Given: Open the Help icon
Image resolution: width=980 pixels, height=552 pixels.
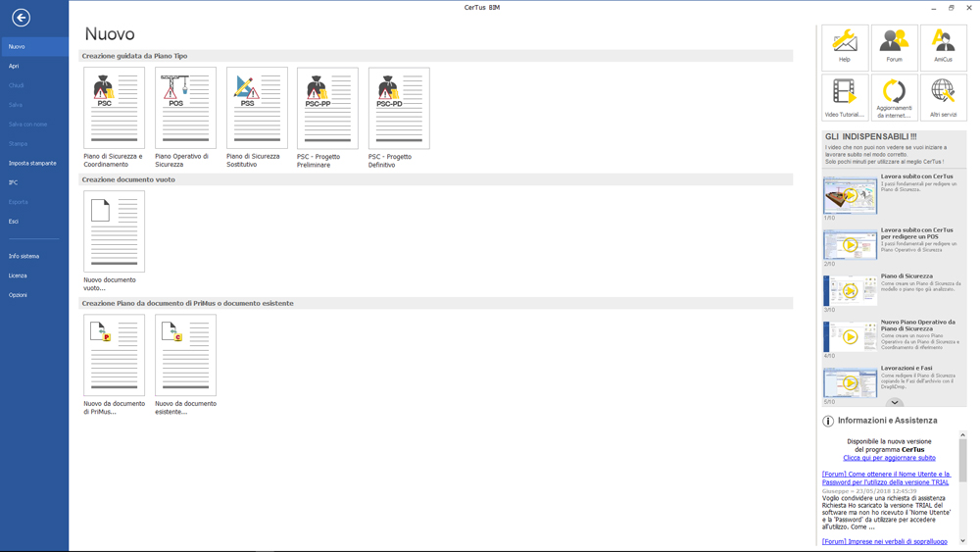Looking at the screenshot, I should (x=845, y=47).
